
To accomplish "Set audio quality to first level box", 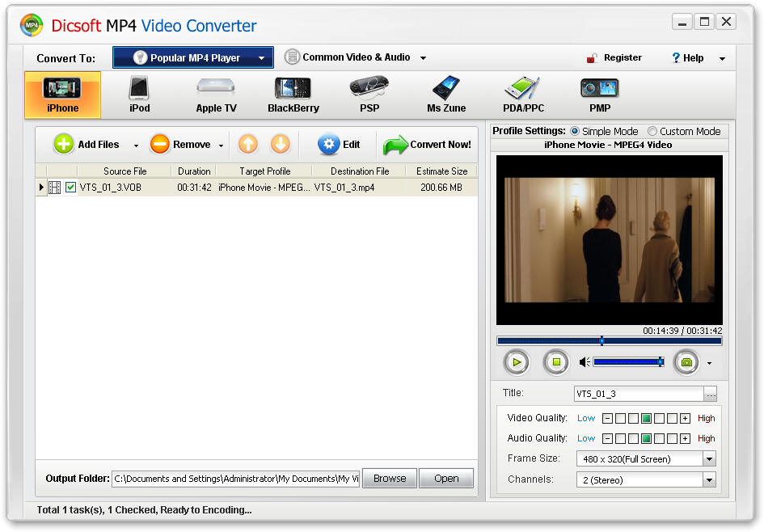I will coord(620,439).
